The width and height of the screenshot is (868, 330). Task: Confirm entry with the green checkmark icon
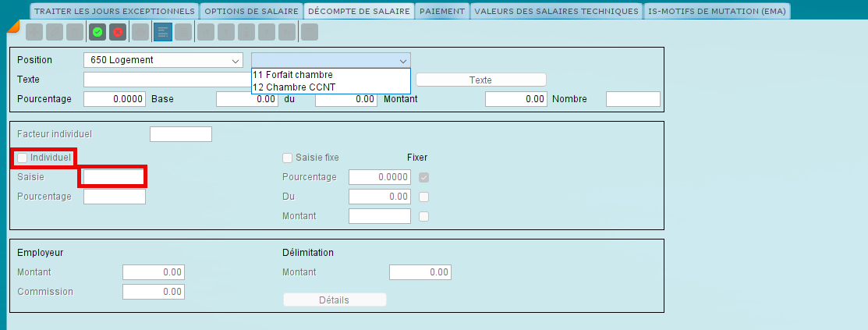[97, 32]
